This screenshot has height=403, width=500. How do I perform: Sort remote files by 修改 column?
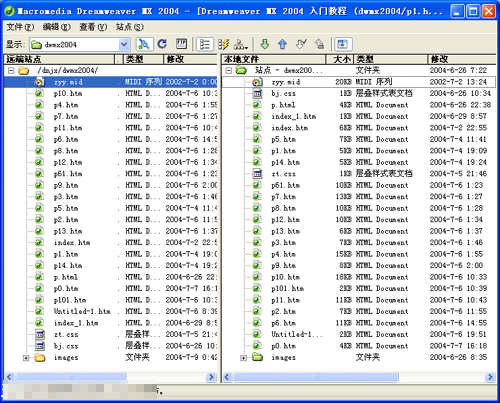(x=190, y=59)
